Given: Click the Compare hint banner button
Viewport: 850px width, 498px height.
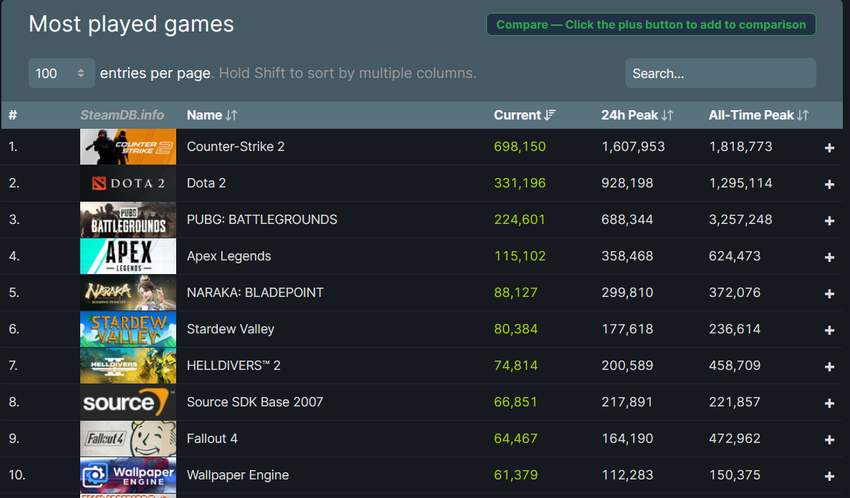Looking at the screenshot, I should 651,25.
